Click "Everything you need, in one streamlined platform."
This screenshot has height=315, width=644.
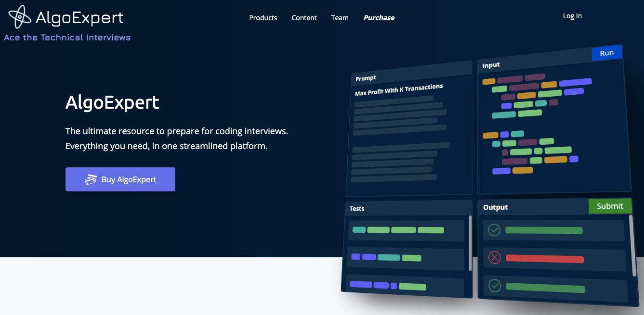167,146
